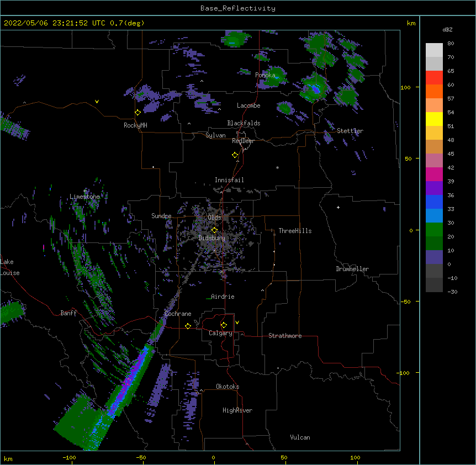Click the HighRiver label
The width and height of the screenshot is (476, 465).
pos(237,410)
